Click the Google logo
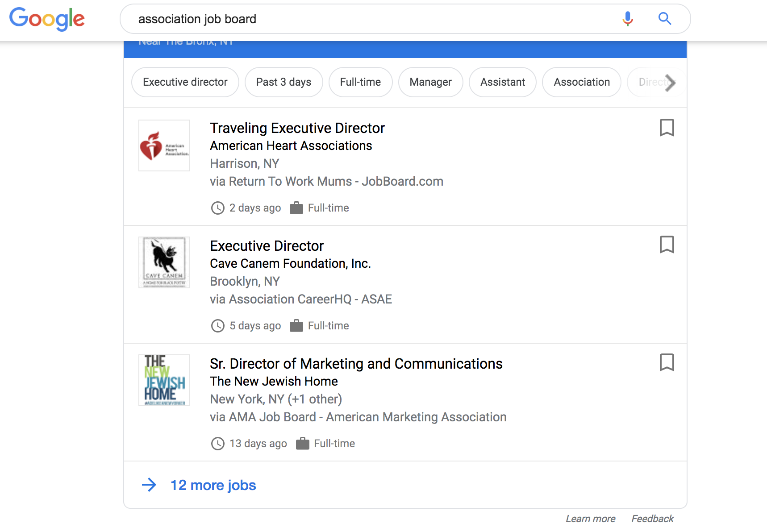Screen dimensions: 767x532 click(47, 19)
